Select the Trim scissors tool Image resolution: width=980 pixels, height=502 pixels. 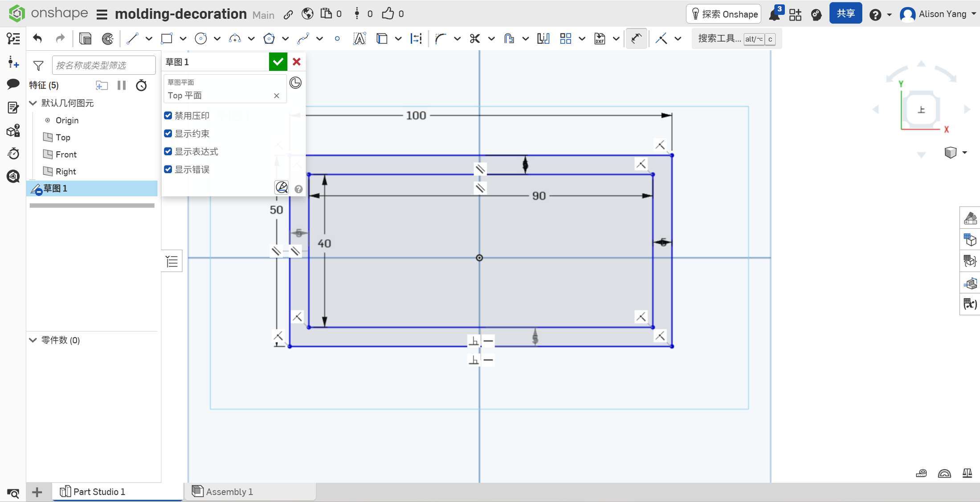point(475,39)
